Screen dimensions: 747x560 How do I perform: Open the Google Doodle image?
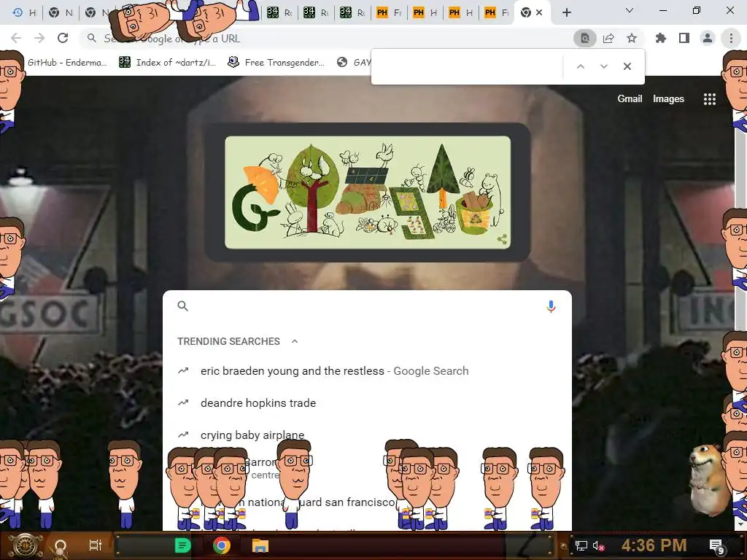pos(368,192)
